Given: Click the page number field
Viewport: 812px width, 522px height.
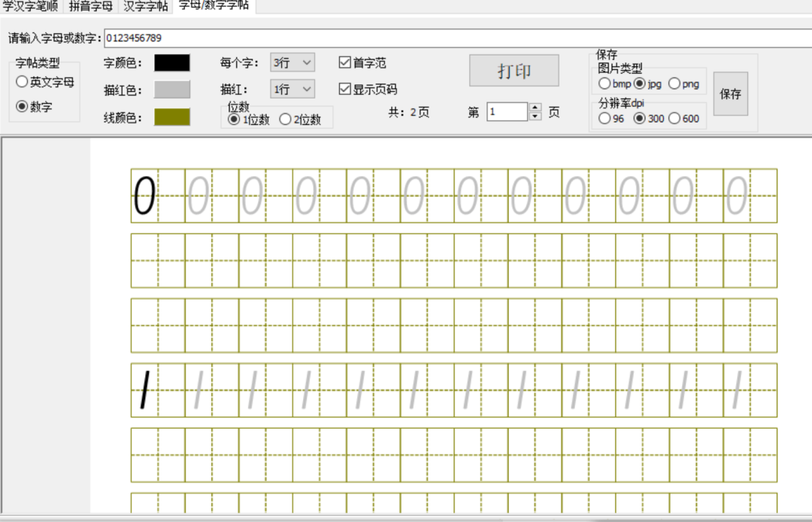Looking at the screenshot, I should tap(507, 112).
